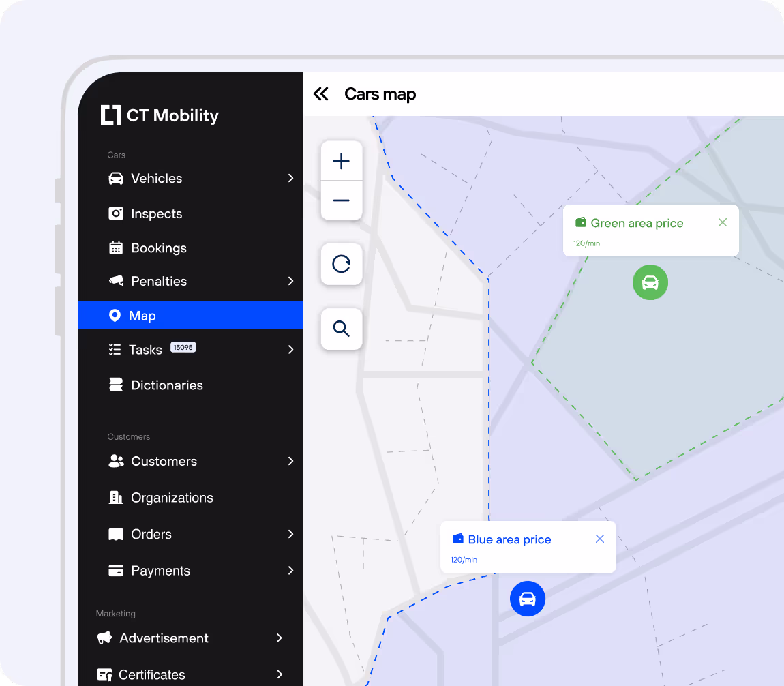Expand the Orders submenu chevron

pyautogui.click(x=290, y=534)
